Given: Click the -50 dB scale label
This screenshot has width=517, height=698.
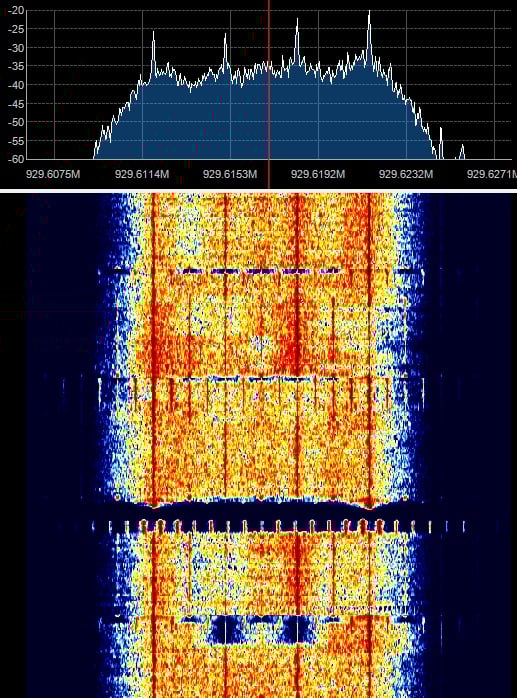Looking at the screenshot, I should click(x=16, y=122).
